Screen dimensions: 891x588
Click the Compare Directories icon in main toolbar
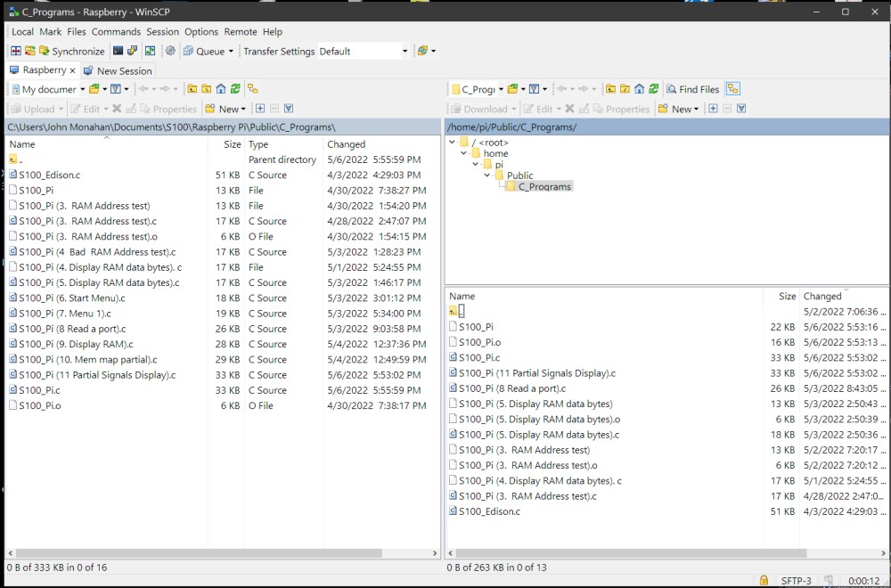click(x=16, y=51)
